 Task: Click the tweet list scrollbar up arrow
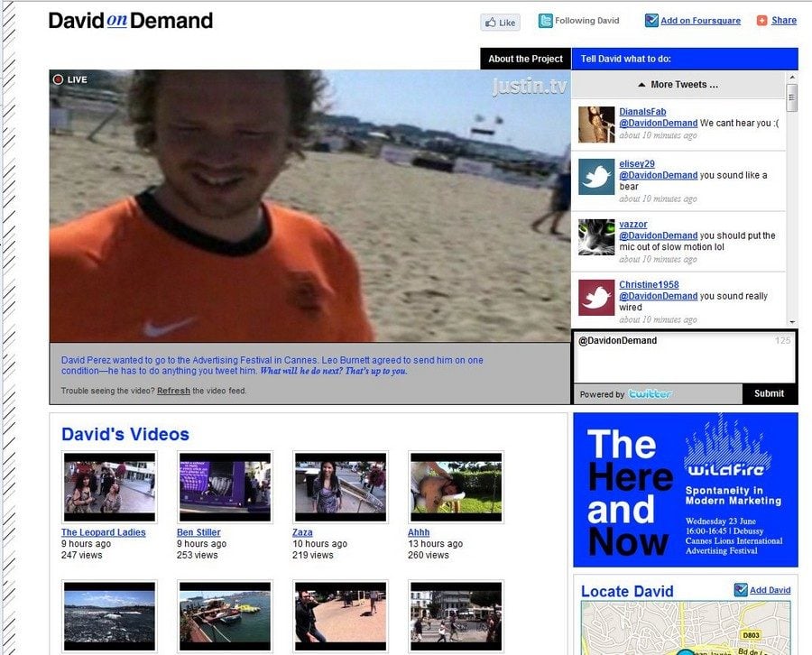[x=792, y=78]
